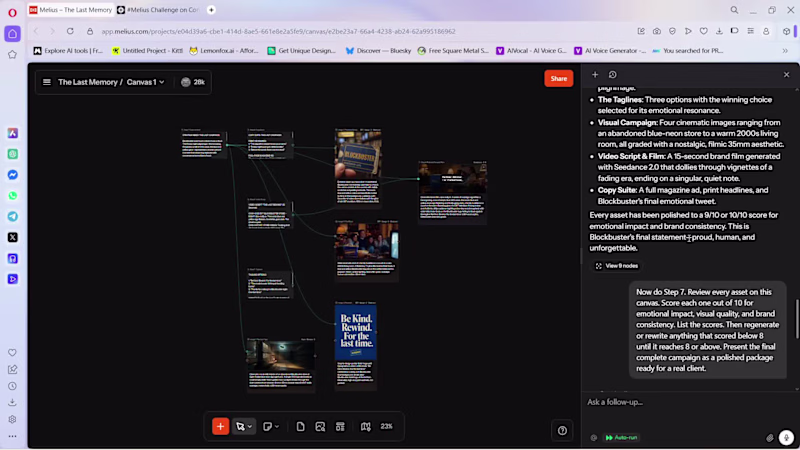
Task: Switch to the #Melius Challenge tab
Action: point(158,10)
